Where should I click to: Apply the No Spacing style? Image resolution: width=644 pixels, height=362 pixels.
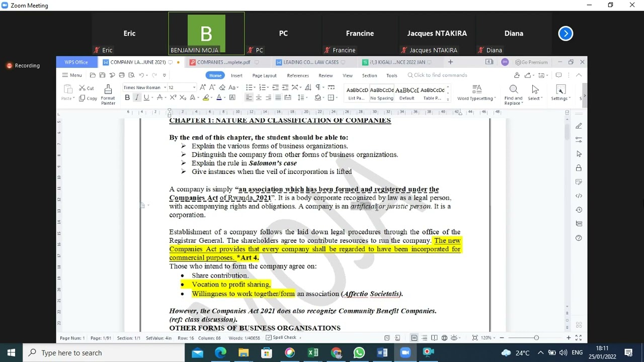[382, 93]
